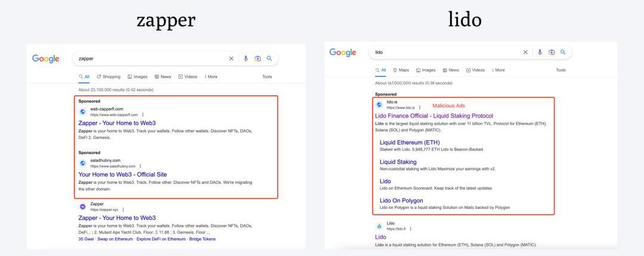Open the sponsored 'Zapper - Your Home to Web3' ad
Image resolution: width=644 pixels, height=256 pixels.
117,123
